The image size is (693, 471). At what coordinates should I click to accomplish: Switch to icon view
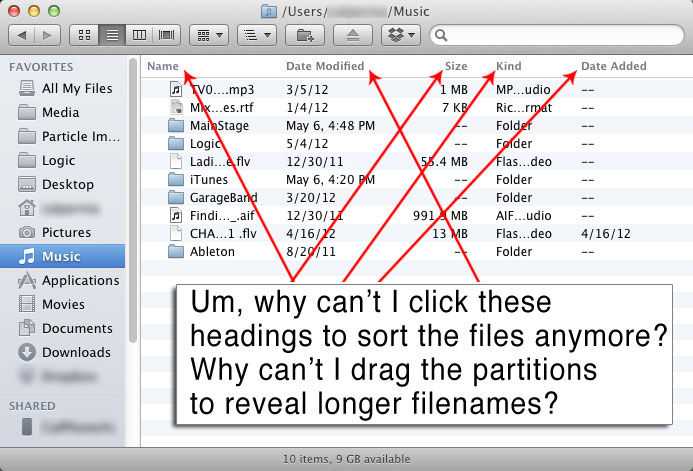coord(84,35)
